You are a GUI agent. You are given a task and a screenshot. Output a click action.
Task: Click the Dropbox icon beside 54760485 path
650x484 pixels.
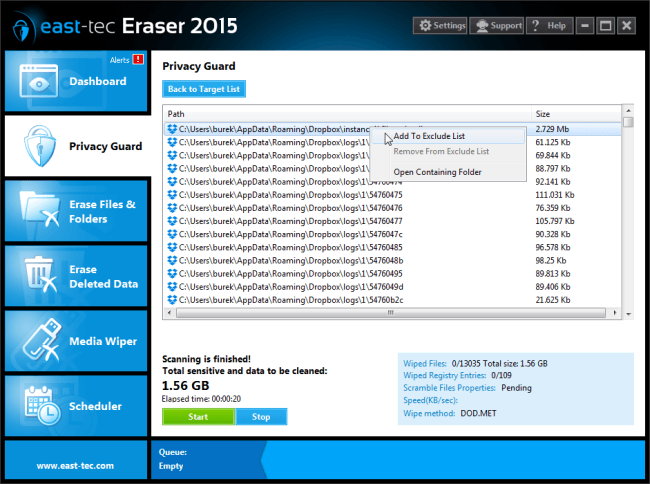[172, 247]
